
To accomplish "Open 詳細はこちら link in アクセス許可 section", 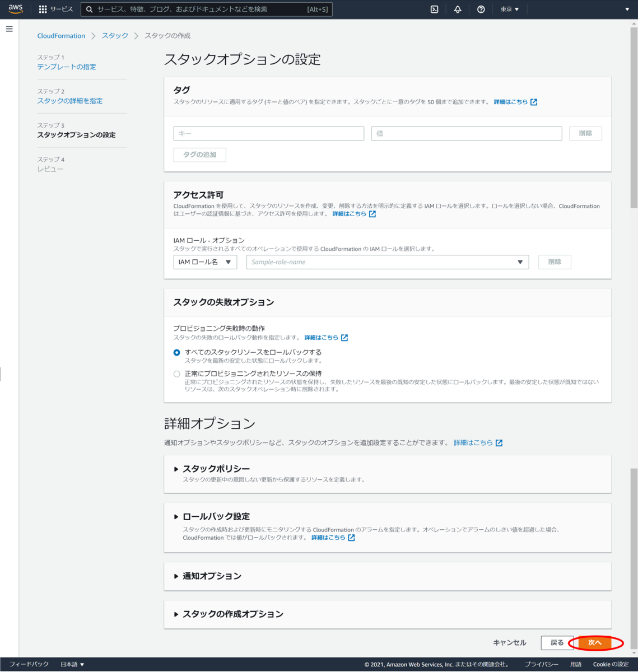I will 354,214.
